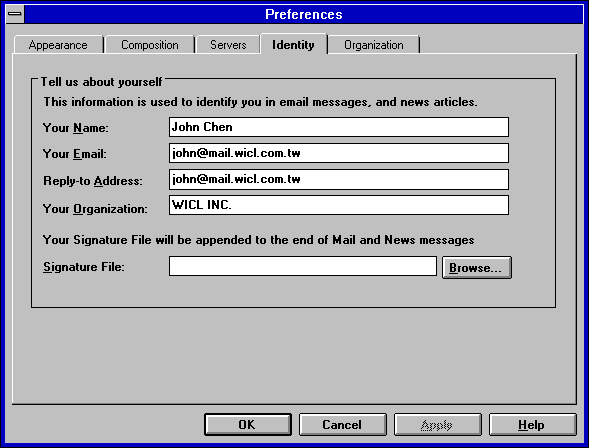
Task: Select the Your Organization field containing WICL INC.
Action: (x=339, y=205)
